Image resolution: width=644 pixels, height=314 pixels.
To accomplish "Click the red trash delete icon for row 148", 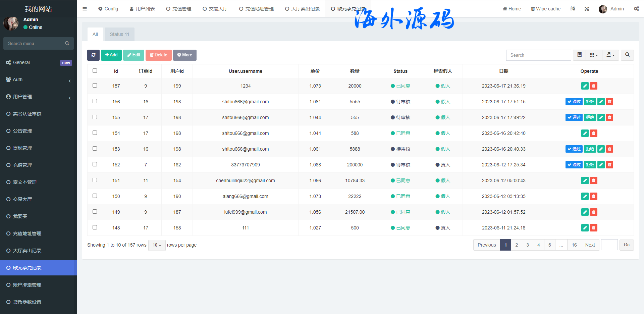I will [593, 228].
